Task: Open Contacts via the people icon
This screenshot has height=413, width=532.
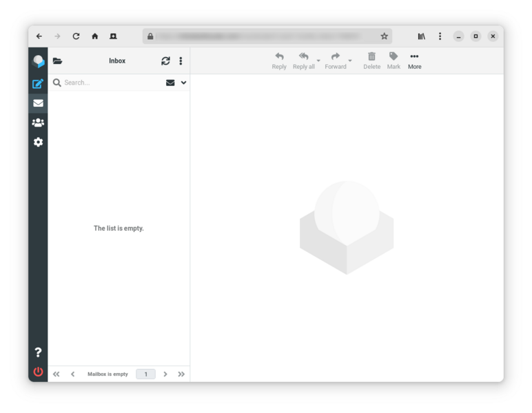Action: click(x=38, y=123)
